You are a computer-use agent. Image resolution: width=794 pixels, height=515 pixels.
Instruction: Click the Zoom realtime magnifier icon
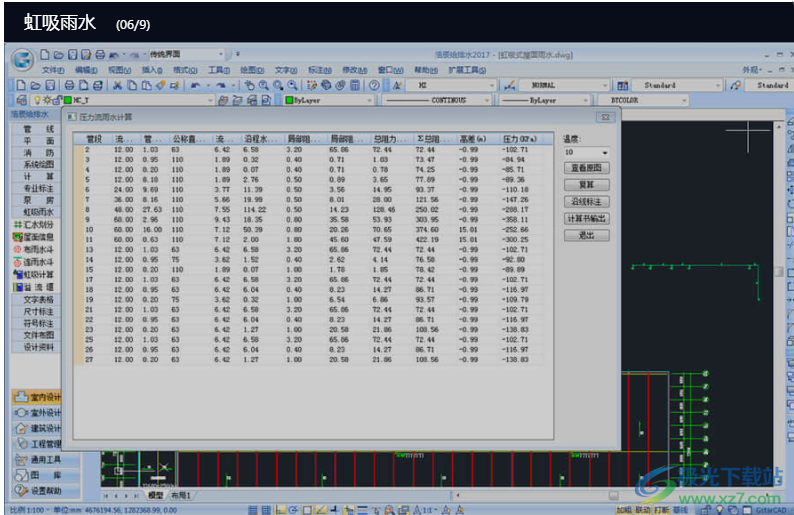tap(263, 85)
